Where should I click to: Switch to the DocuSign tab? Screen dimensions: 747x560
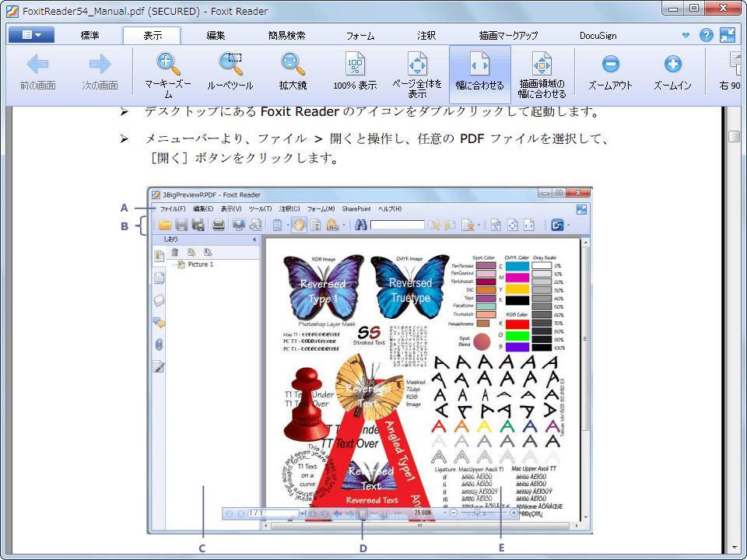point(598,35)
